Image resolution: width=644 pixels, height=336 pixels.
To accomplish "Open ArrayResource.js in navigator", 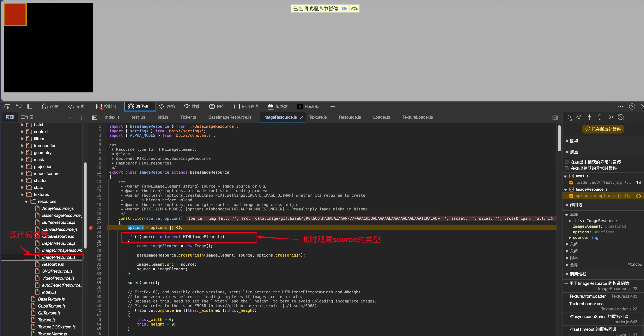I will click(58, 208).
